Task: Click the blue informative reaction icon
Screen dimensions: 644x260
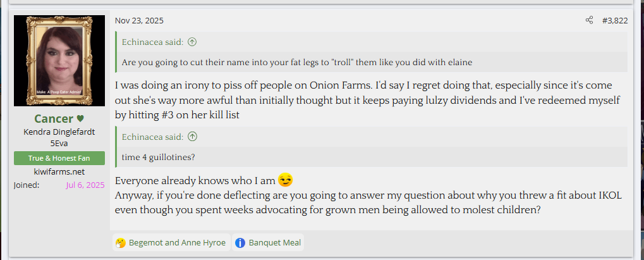Action: pos(240,242)
